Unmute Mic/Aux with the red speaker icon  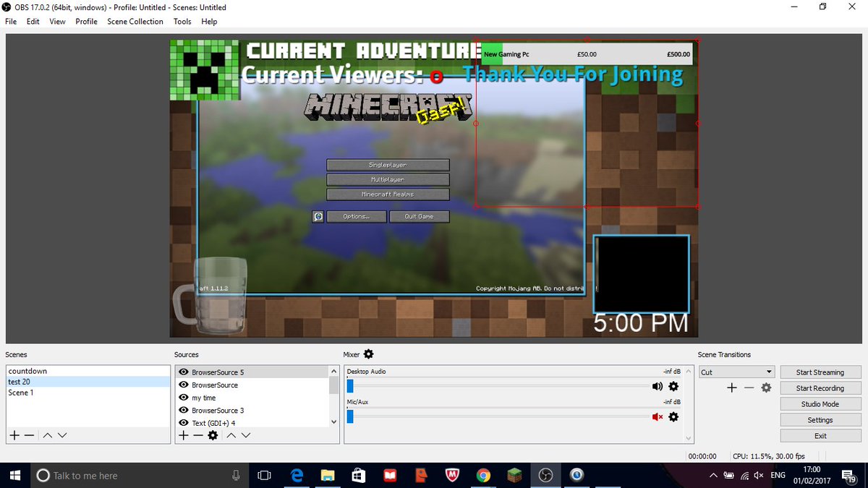(x=658, y=417)
